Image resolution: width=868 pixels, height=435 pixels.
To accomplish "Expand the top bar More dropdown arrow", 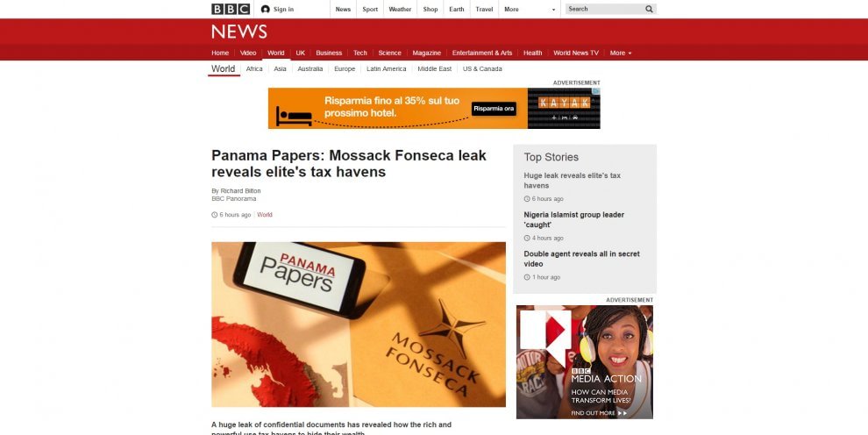I will point(553,10).
